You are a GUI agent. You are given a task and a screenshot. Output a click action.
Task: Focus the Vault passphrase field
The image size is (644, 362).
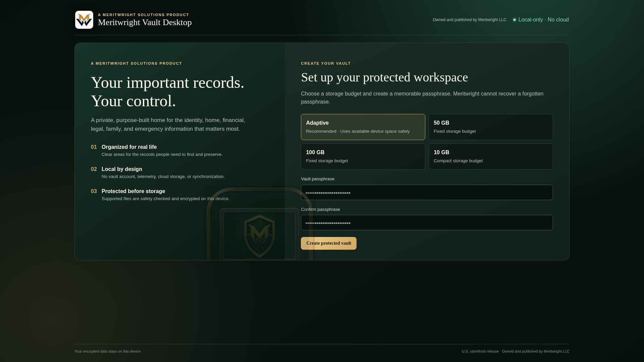pos(427,192)
